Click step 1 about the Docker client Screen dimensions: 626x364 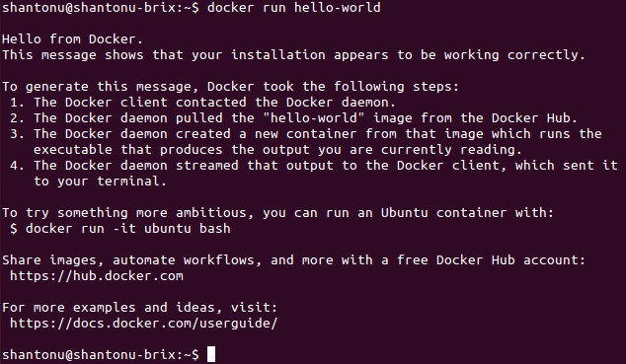click(202, 103)
